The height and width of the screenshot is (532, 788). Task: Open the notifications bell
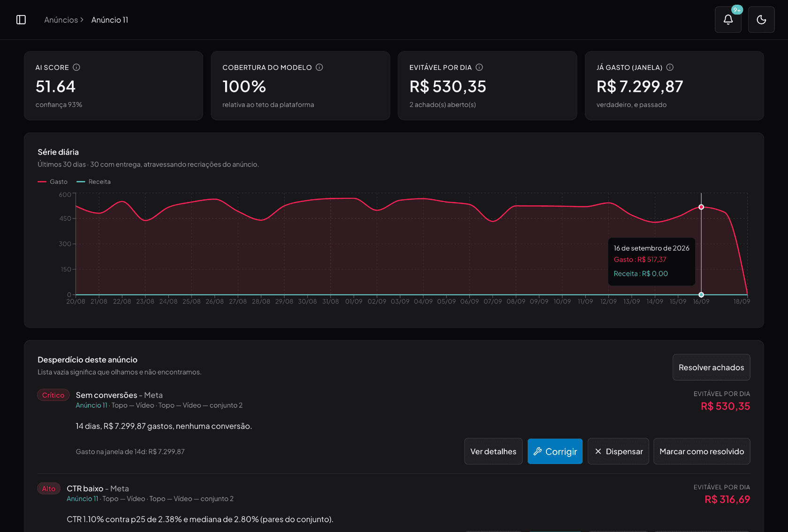coord(728,20)
